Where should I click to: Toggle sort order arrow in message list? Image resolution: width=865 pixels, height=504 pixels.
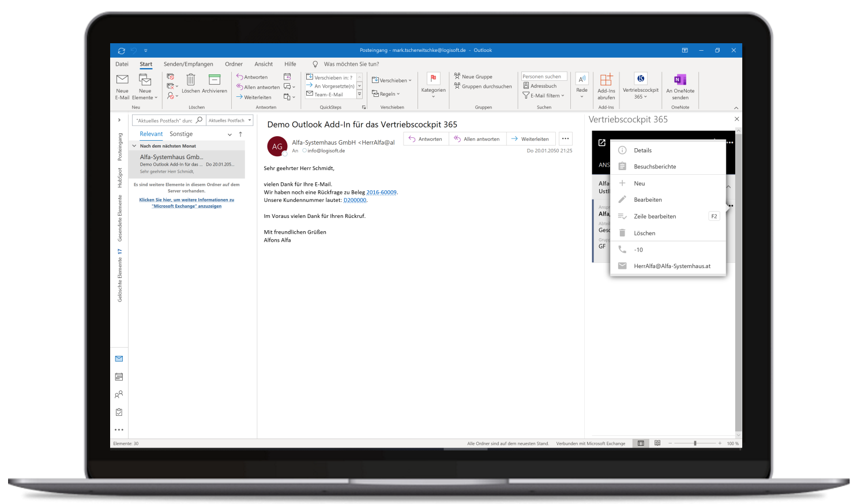click(240, 134)
